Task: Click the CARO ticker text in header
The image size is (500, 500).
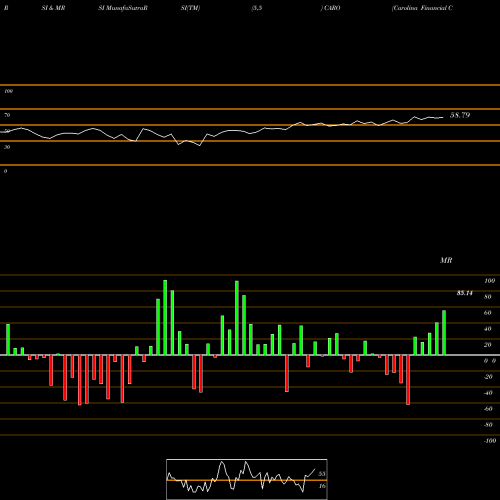Action: pyautogui.click(x=332, y=8)
